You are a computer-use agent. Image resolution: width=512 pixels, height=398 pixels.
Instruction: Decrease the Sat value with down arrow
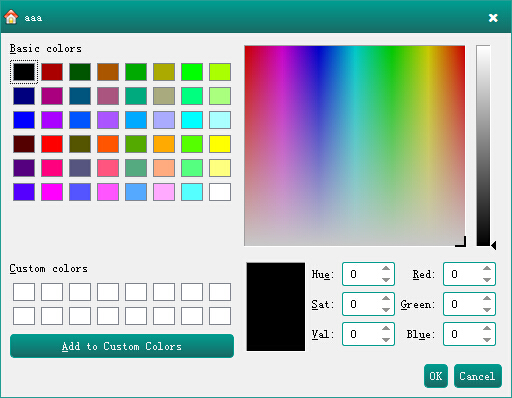386,310
